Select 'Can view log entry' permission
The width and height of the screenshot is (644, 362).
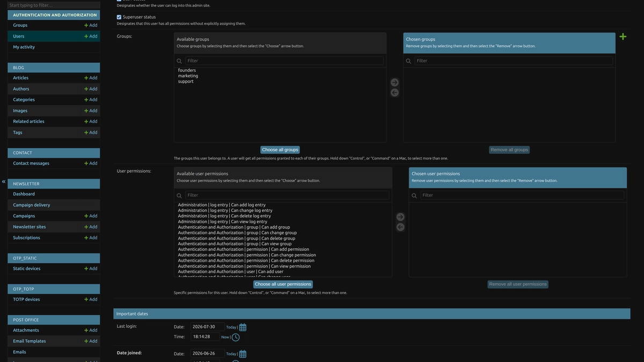[222, 221]
